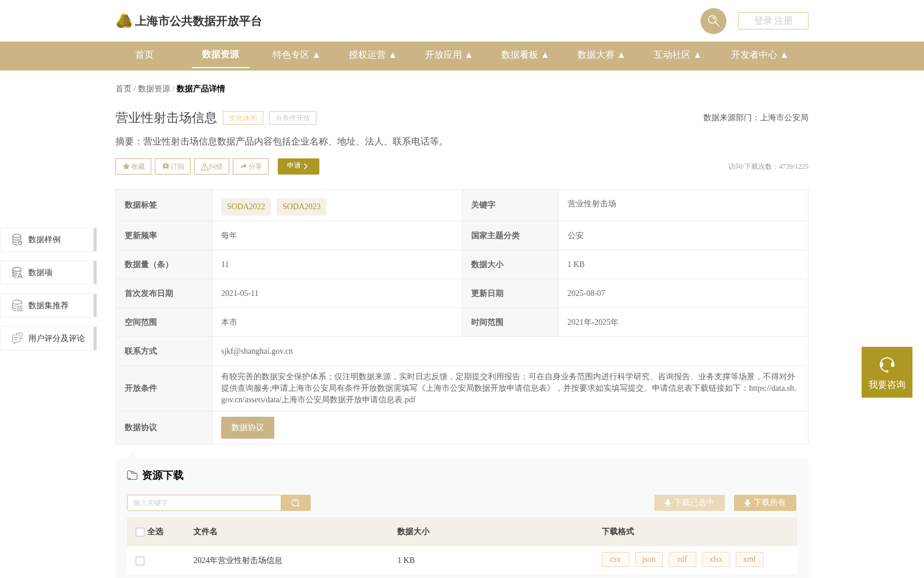Viewport: 924px width, 578px height.
Task: Jump to 用户评分及评论 section in sidebar
Action: (48, 339)
